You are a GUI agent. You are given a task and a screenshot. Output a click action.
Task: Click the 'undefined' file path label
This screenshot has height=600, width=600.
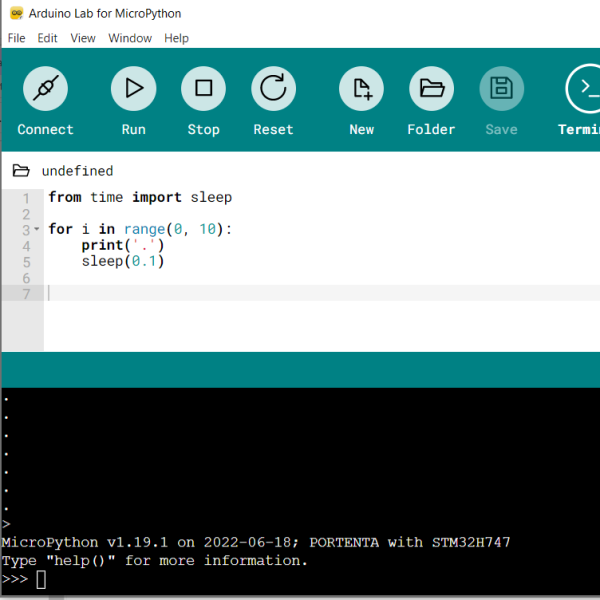[x=77, y=171]
